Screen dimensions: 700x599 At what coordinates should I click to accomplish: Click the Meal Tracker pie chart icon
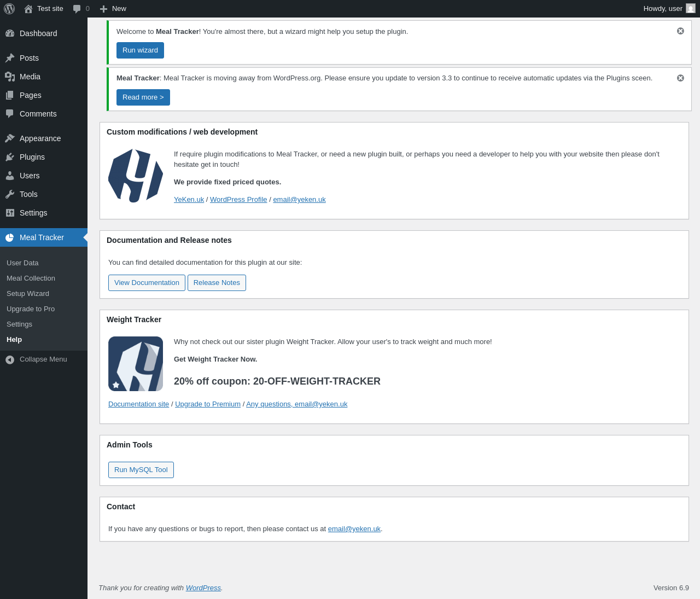click(10, 237)
